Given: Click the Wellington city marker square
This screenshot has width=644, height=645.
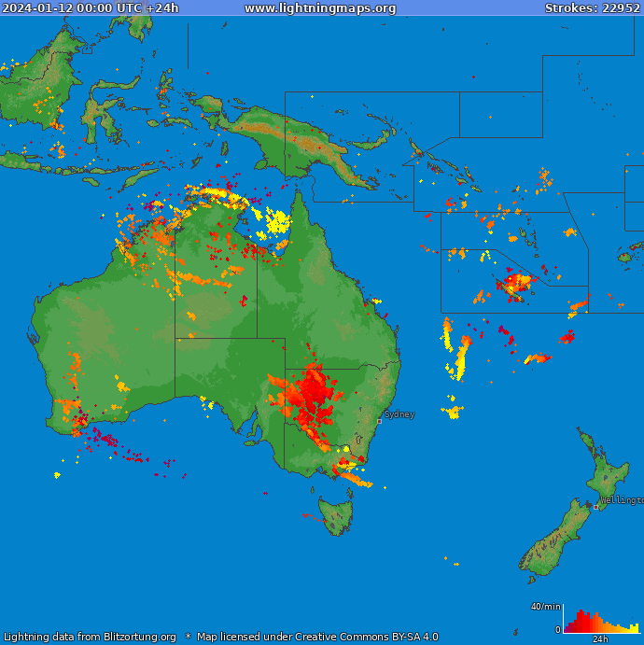Looking at the screenshot, I should pos(595,507).
